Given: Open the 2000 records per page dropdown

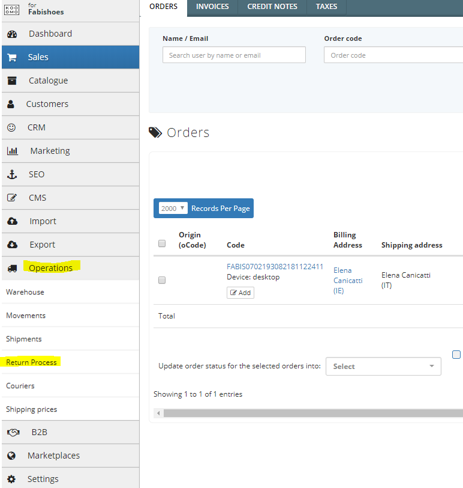Looking at the screenshot, I should point(173,209).
